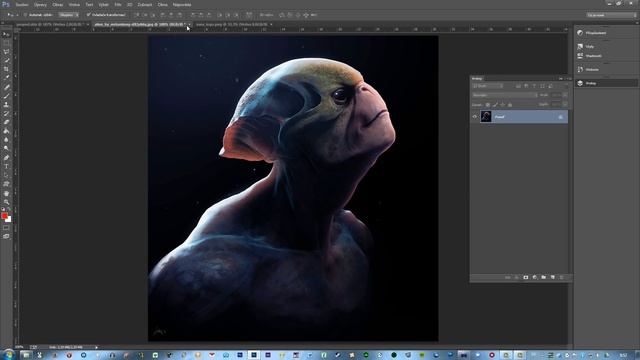
Task: Open Styly panel button
Action: coord(606,47)
